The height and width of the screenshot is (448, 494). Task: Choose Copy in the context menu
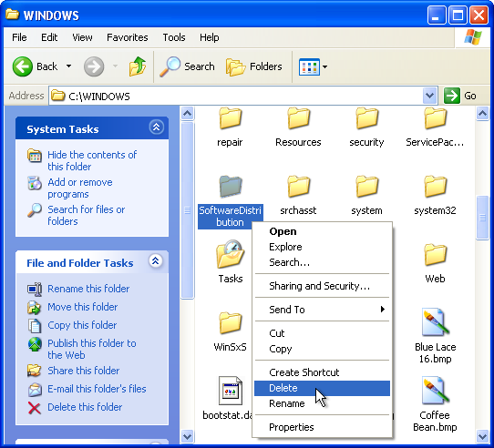tap(322, 349)
